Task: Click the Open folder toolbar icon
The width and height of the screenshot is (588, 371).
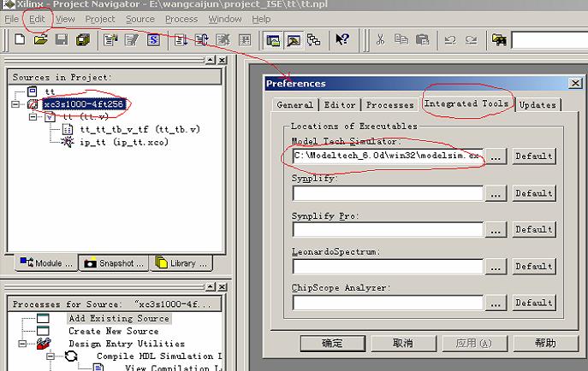Action: click(x=41, y=39)
